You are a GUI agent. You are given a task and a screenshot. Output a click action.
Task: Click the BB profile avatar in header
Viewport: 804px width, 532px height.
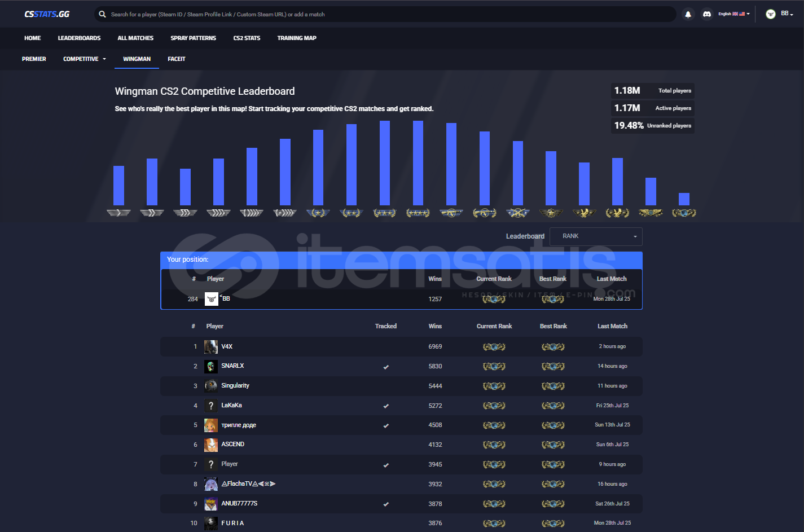click(771, 14)
